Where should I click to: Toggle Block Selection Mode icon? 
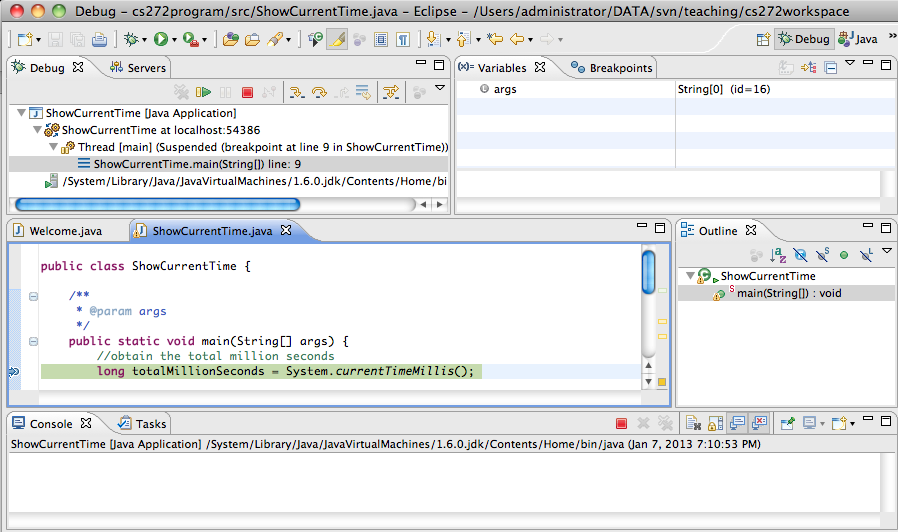click(381, 39)
